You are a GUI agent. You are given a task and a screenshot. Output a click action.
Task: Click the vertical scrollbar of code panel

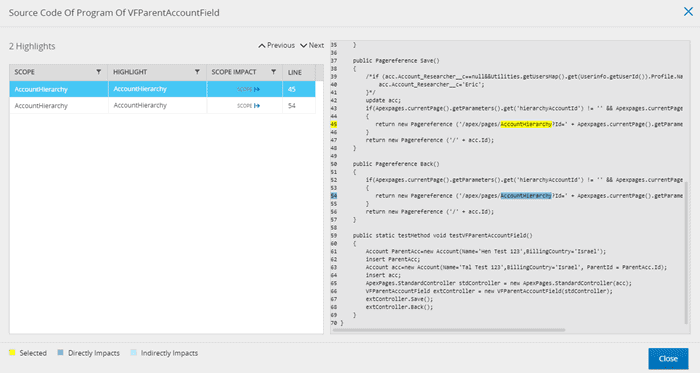686,253
